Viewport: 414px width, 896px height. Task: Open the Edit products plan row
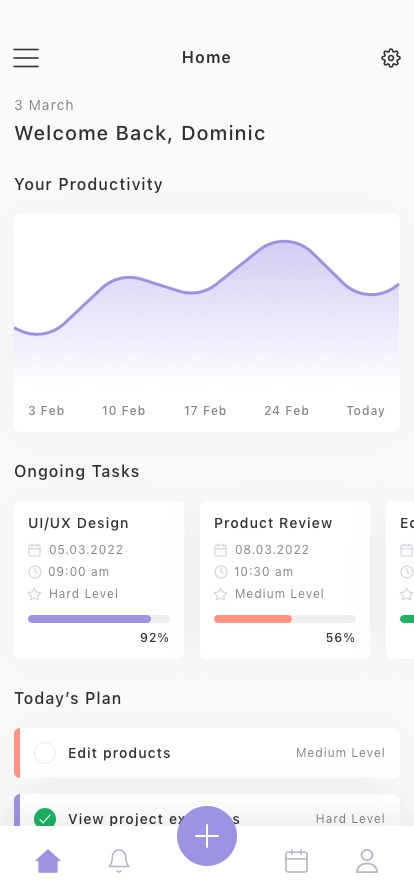tap(207, 753)
